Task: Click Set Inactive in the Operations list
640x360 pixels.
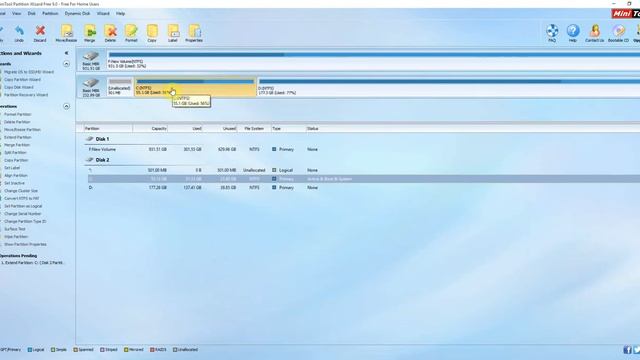Action: (x=14, y=183)
